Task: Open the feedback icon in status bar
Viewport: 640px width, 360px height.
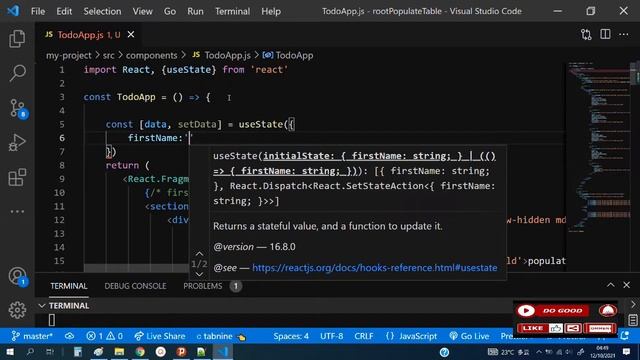Action: coord(625,336)
